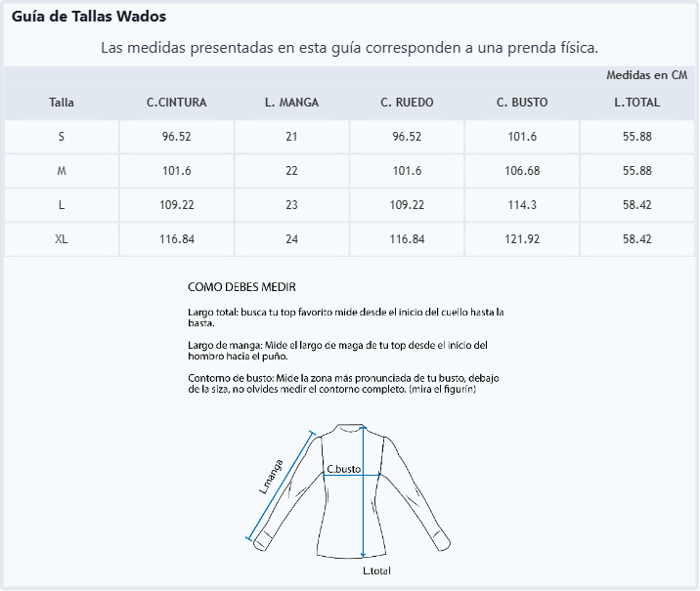Click the Guía de Tallas Wados heading
The width and height of the screenshot is (700, 591).
coord(89,17)
